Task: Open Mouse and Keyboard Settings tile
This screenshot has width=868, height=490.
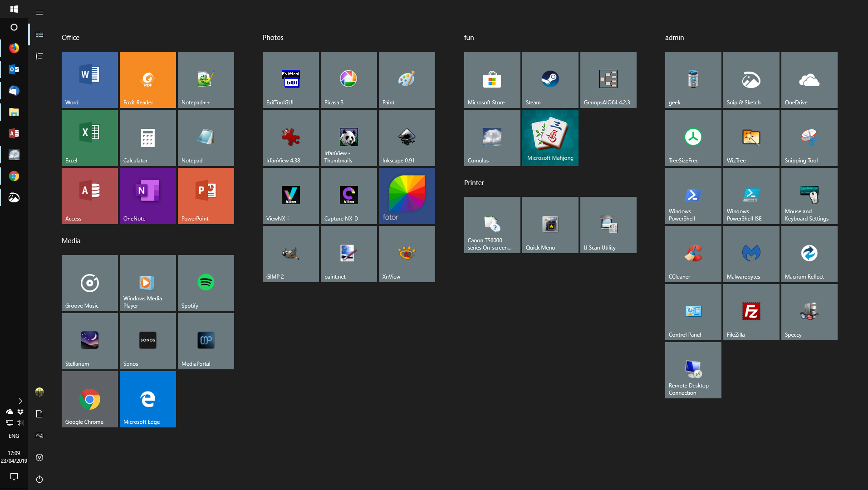Action: (x=809, y=196)
